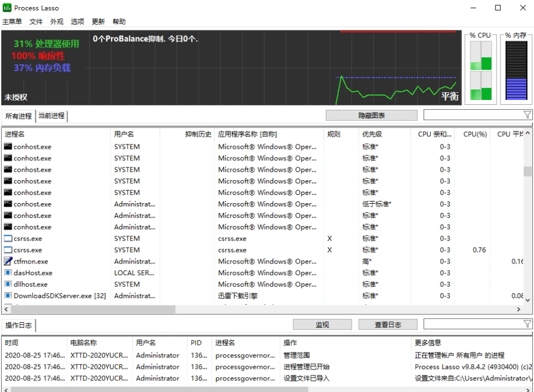Select the 所有进程 tab
534x392 pixels.
18,116
